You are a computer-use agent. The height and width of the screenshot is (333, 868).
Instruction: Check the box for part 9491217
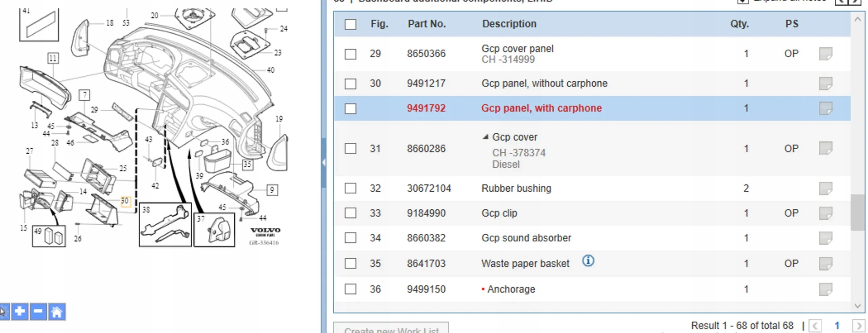(x=350, y=84)
